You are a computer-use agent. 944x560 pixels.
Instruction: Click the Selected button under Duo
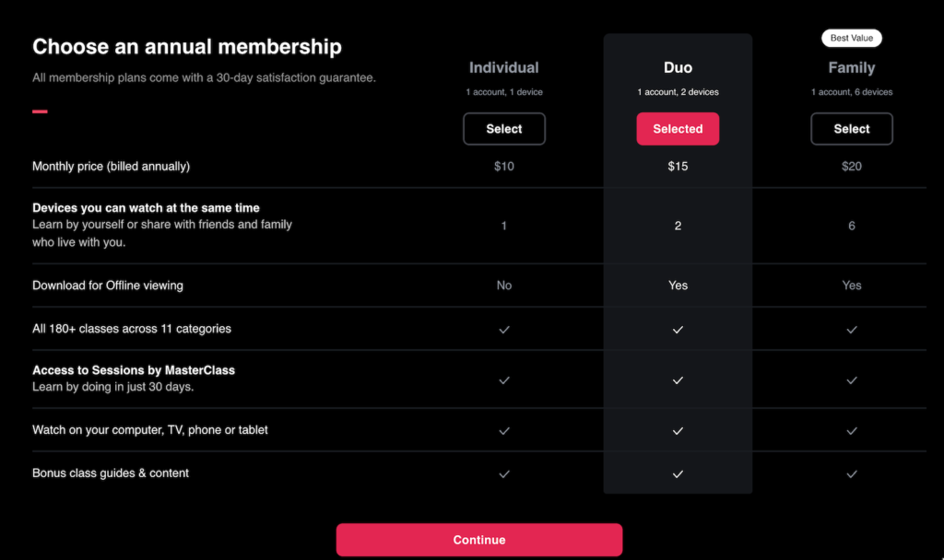click(678, 129)
